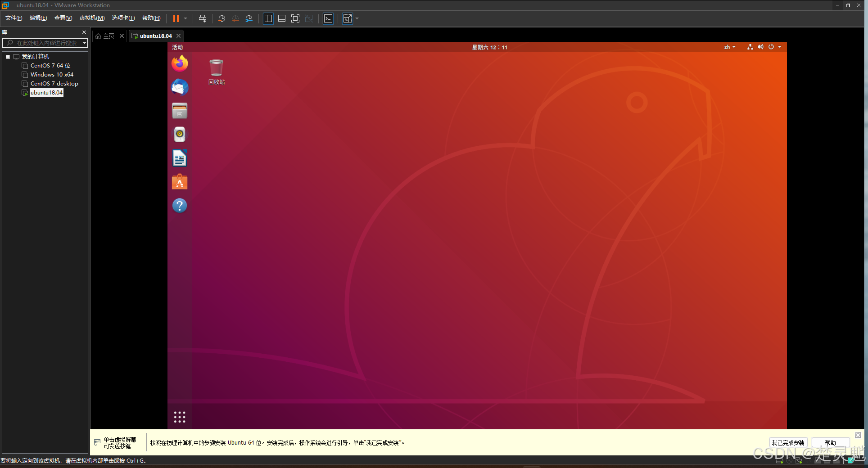The width and height of the screenshot is (868, 468).
Task: Select the 我的计算机 tree root
Action: coord(36,57)
